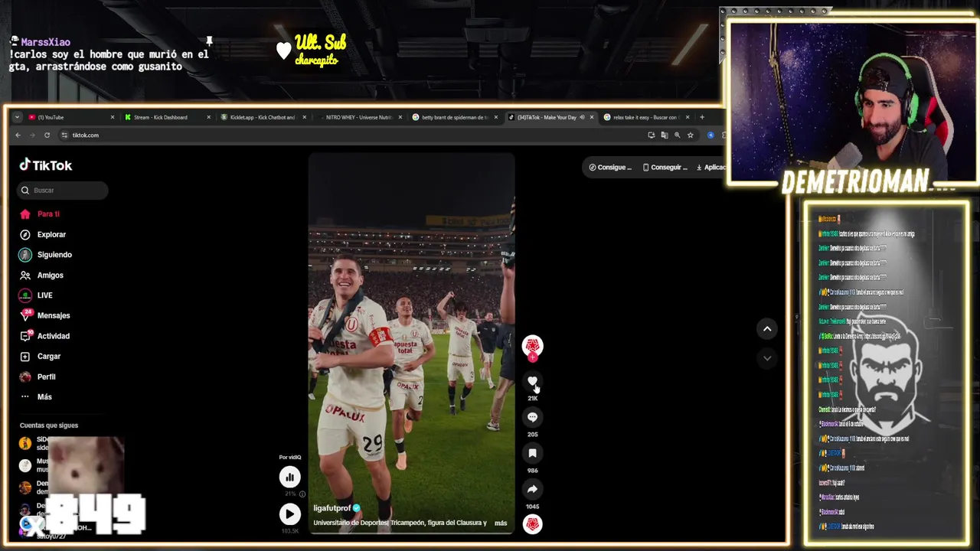980x551 pixels.
Task: Open the first followed account avatar
Action: point(25,443)
